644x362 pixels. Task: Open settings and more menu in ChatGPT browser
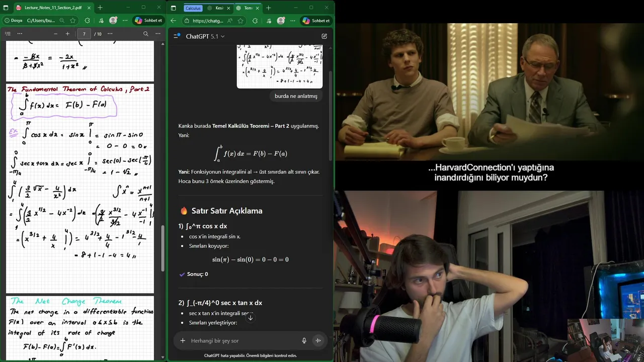[293, 21]
